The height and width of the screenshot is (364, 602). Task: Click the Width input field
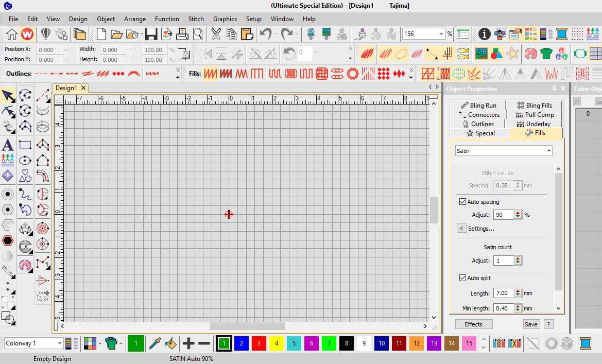(x=112, y=49)
